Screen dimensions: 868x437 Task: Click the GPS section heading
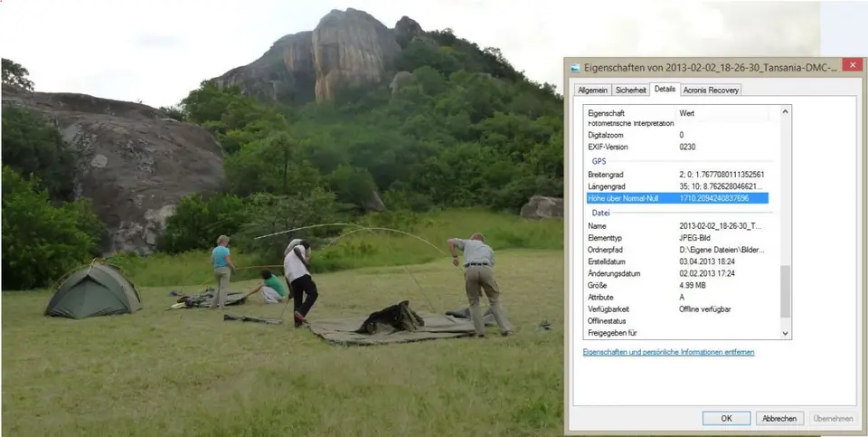599,161
